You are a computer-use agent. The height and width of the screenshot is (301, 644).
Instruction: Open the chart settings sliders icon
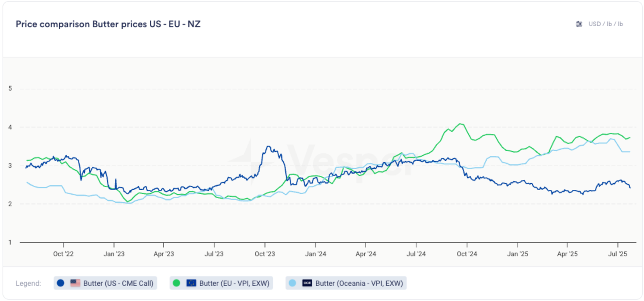pos(579,24)
